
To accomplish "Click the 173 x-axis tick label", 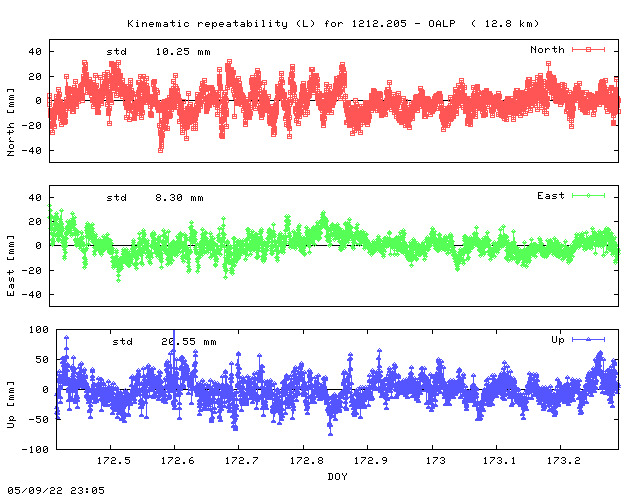I will pos(436,461).
